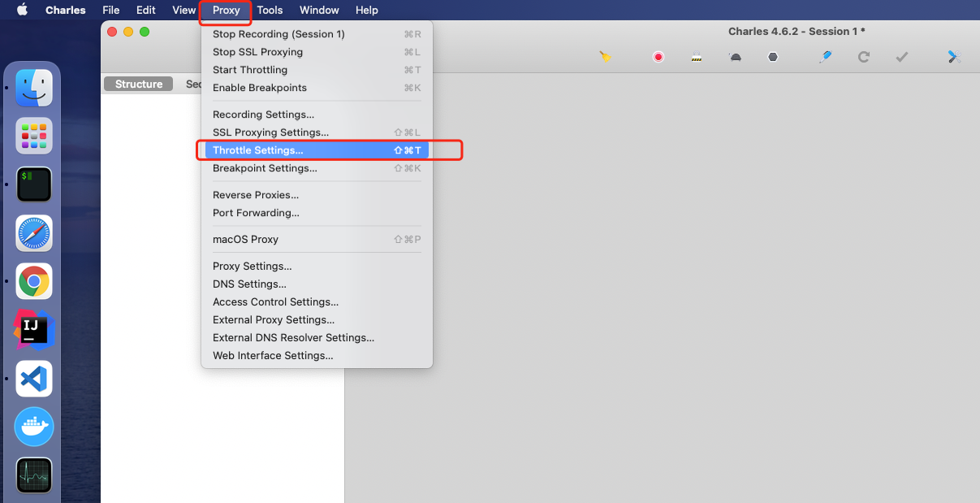Screen dimensions: 980x503
Task: Open the Tools menu
Action: point(270,10)
